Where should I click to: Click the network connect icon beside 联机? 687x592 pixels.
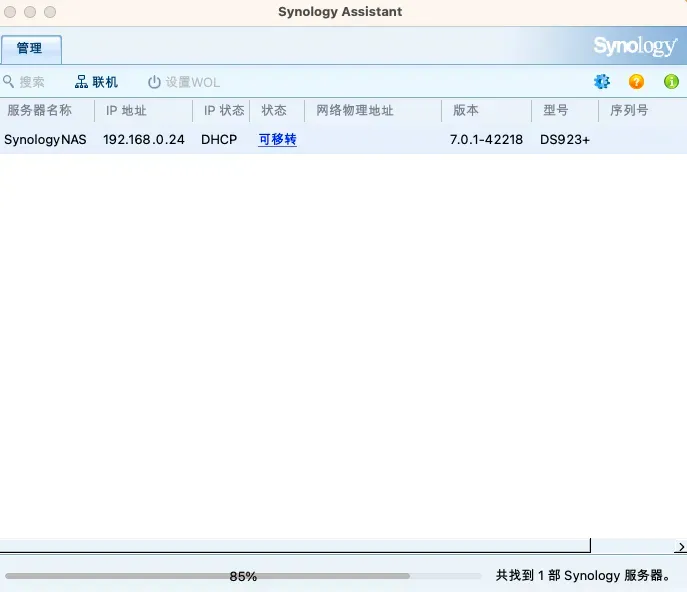pos(81,82)
